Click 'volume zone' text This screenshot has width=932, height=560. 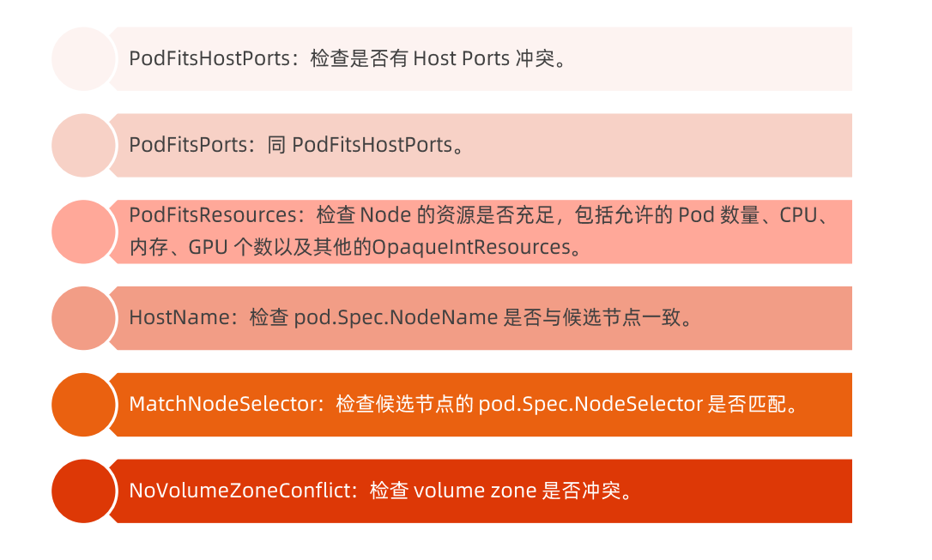(475, 491)
